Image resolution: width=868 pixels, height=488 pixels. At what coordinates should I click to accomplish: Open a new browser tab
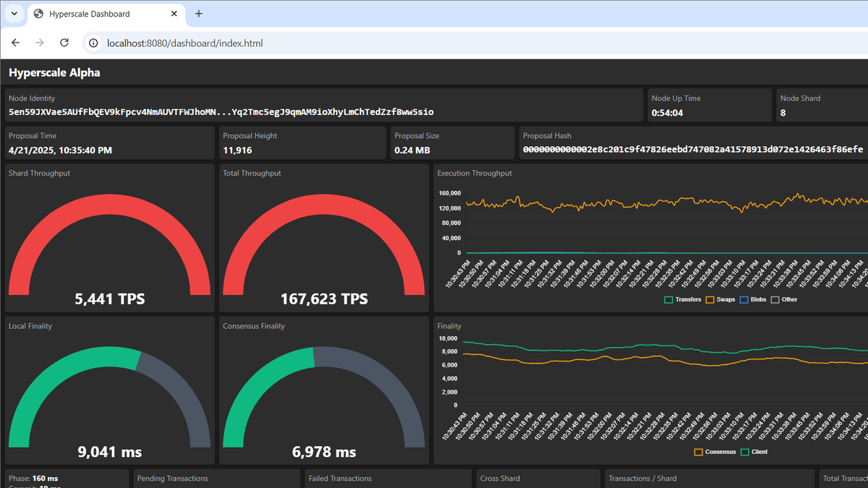199,14
